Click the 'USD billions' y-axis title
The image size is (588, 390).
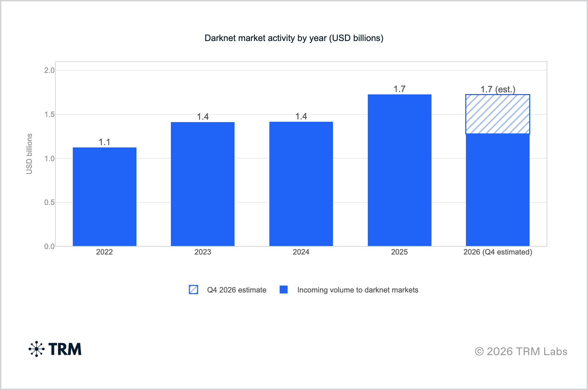(x=29, y=154)
